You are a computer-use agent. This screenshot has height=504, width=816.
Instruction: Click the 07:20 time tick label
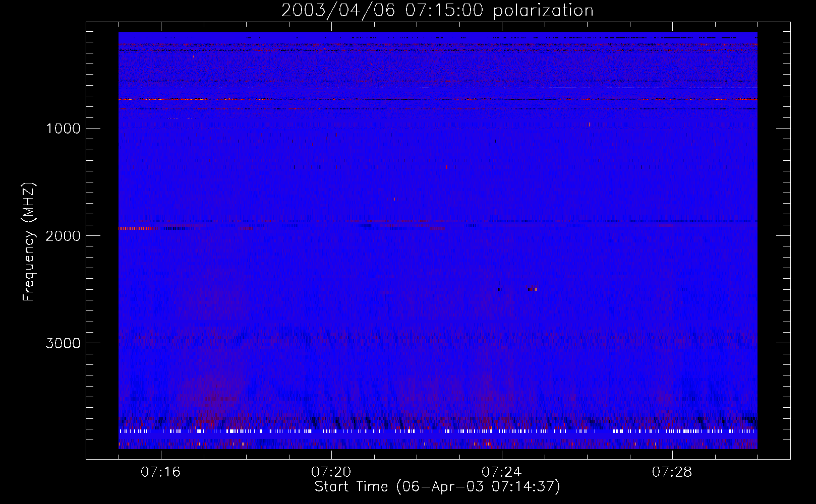331,472
